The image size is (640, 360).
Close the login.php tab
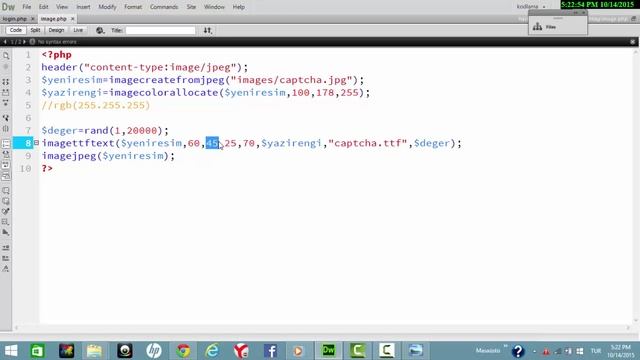33,19
